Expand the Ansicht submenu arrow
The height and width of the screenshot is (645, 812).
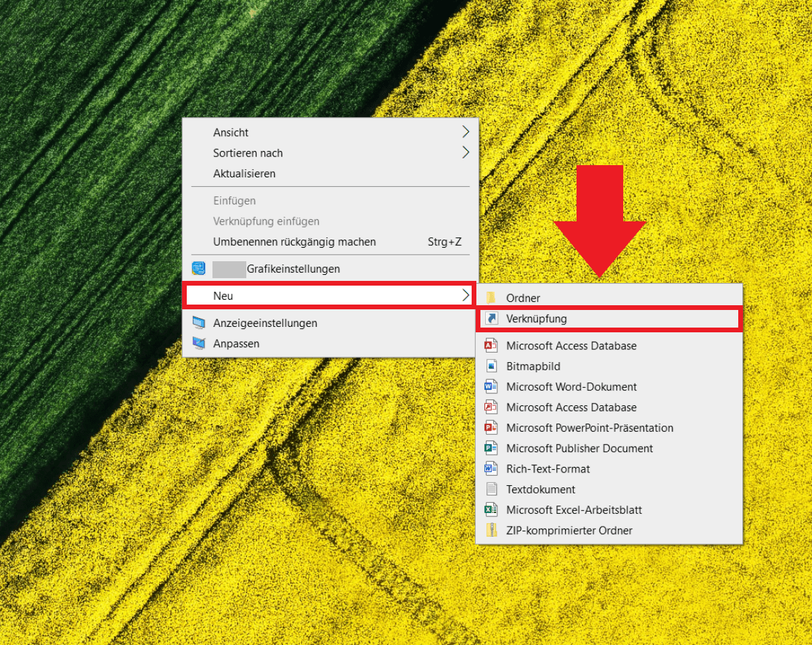(466, 132)
